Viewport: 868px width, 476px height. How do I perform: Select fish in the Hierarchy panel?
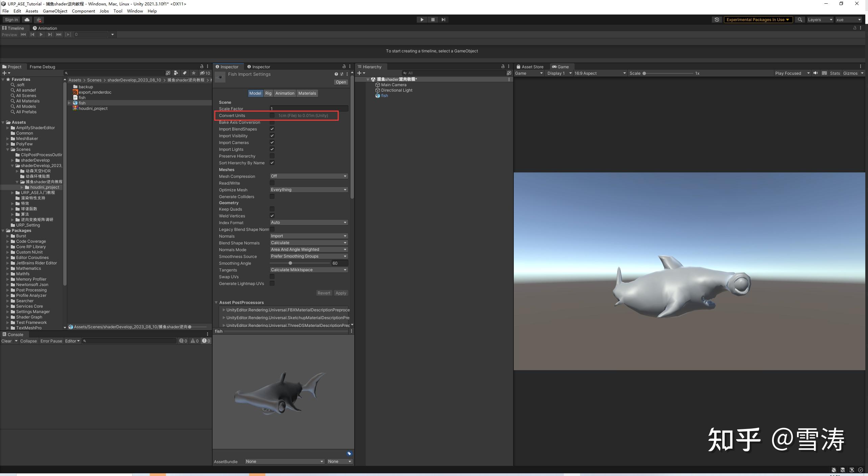point(385,95)
